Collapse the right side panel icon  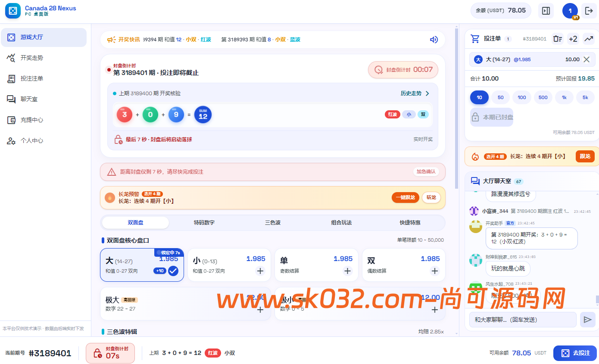coord(546,11)
